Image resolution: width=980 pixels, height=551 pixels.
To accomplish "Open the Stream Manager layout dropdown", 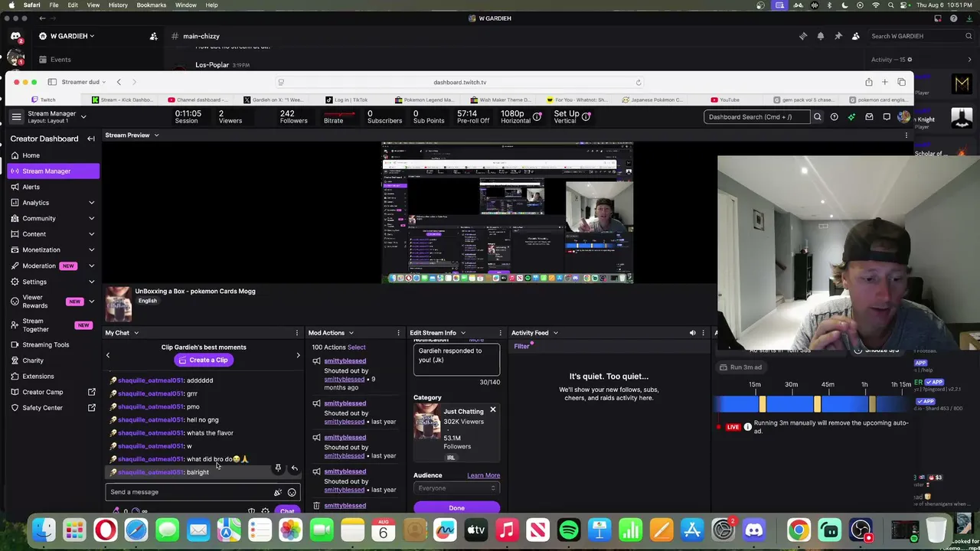I will pyautogui.click(x=83, y=117).
